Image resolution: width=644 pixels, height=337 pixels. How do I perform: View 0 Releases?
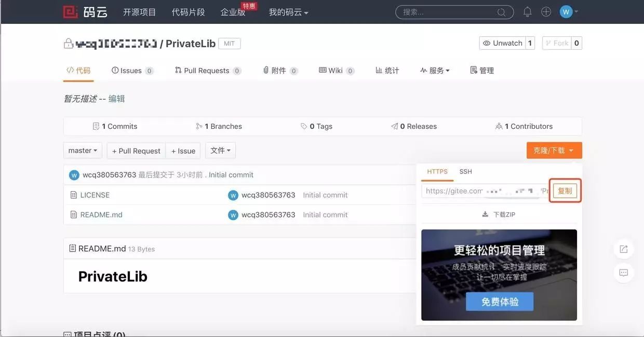414,126
